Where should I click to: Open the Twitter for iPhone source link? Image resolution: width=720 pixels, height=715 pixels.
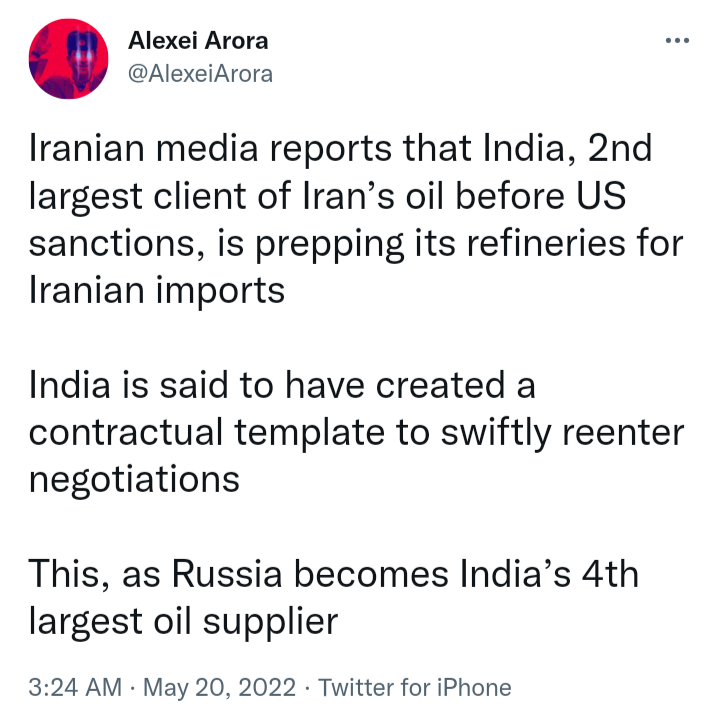click(x=415, y=687)
